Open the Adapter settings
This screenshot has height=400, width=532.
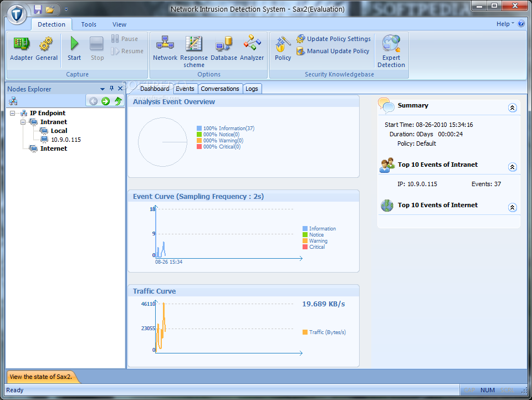22,49
